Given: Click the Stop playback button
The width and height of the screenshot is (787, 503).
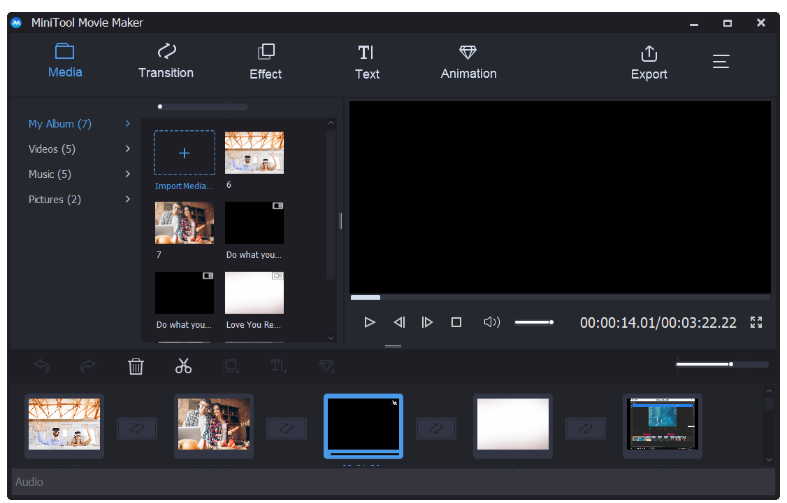Looking at the screenshot, I should coord(456,322).
